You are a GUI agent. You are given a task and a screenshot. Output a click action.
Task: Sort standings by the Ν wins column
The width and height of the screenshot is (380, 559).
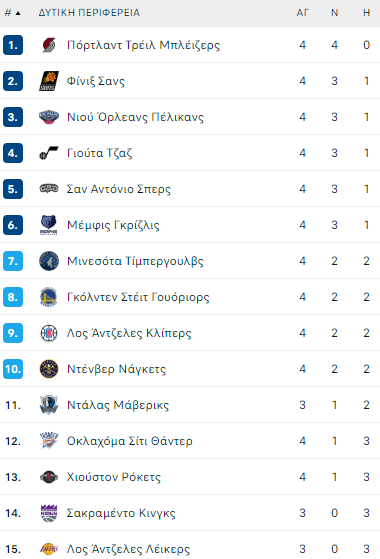(334, 13)
